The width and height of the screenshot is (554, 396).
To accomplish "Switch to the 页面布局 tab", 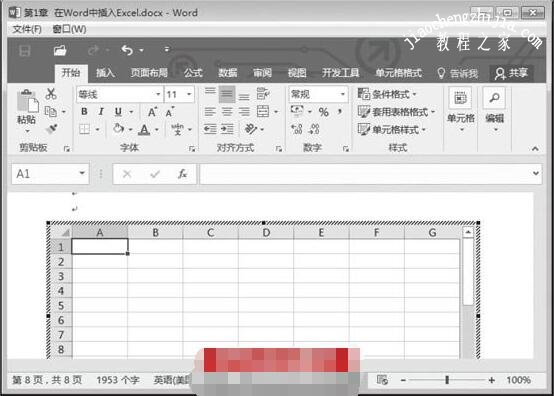I will 149,73.
